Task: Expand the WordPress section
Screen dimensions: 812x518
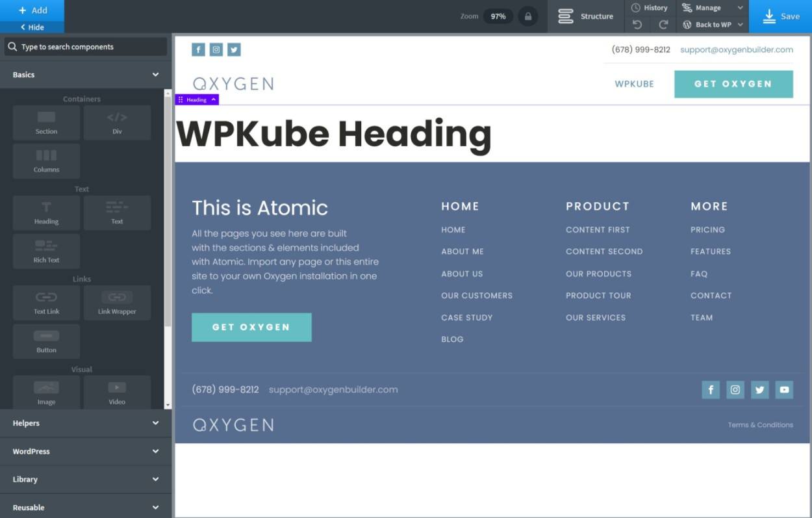Action: pos(86,451)
